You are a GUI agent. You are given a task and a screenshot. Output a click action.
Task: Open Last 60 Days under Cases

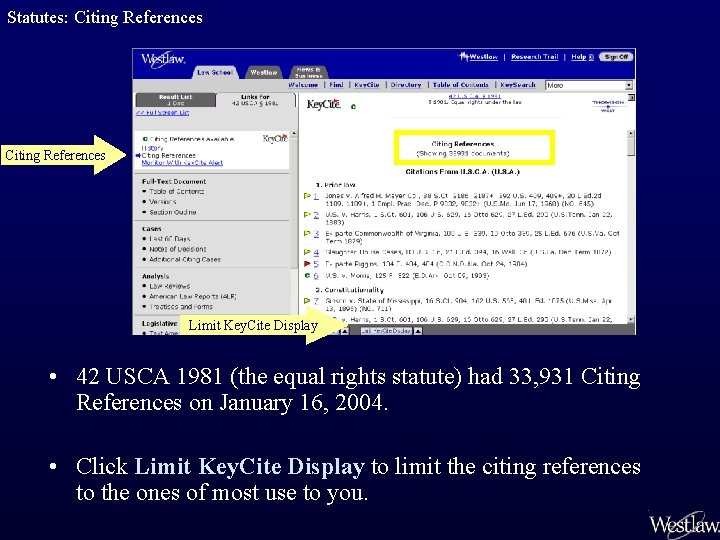click(169, 239)
